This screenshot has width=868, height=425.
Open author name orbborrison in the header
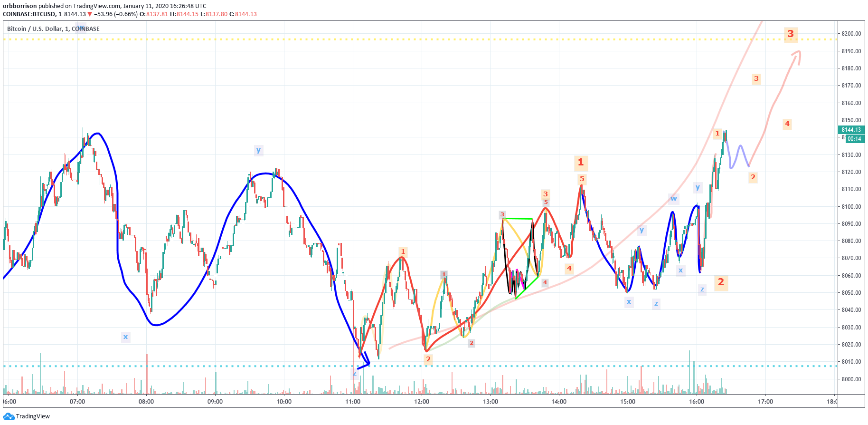point(20,6)
